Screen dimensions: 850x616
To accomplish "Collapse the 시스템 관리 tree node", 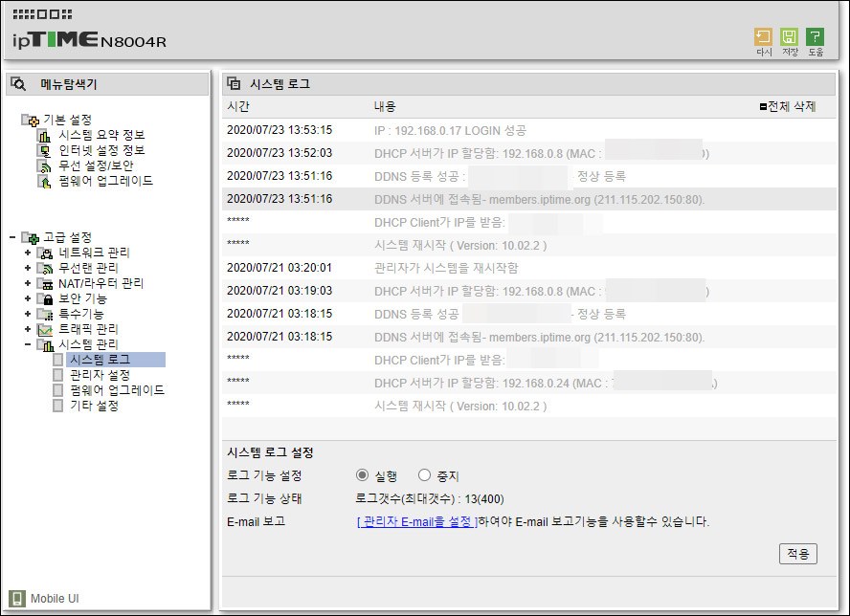I will coord(28,344).
